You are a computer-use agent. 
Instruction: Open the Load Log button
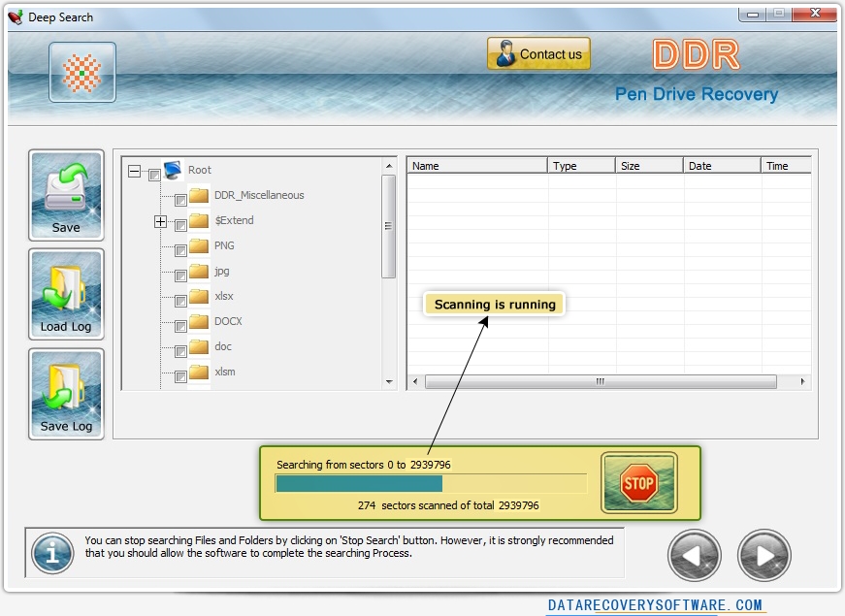66,294
